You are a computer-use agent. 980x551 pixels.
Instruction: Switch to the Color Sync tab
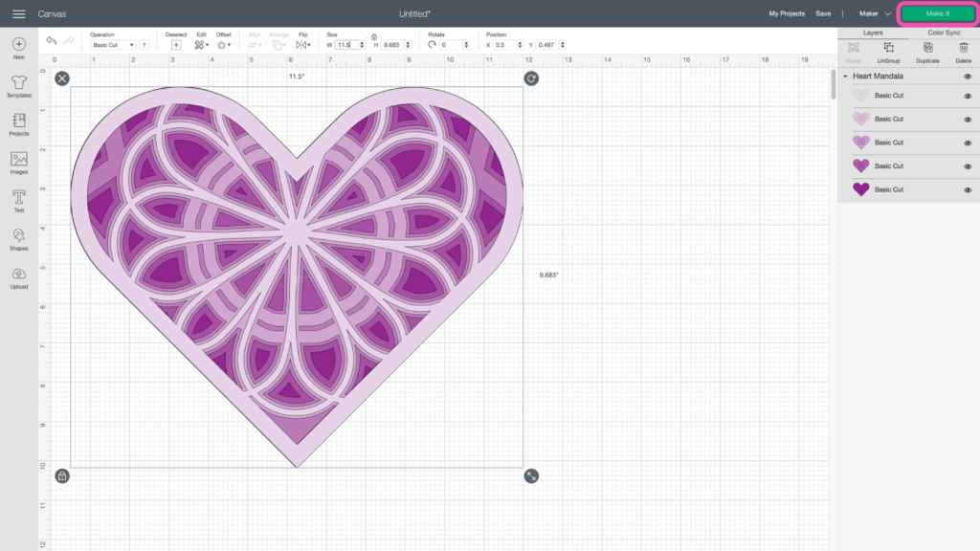point(944,33)
